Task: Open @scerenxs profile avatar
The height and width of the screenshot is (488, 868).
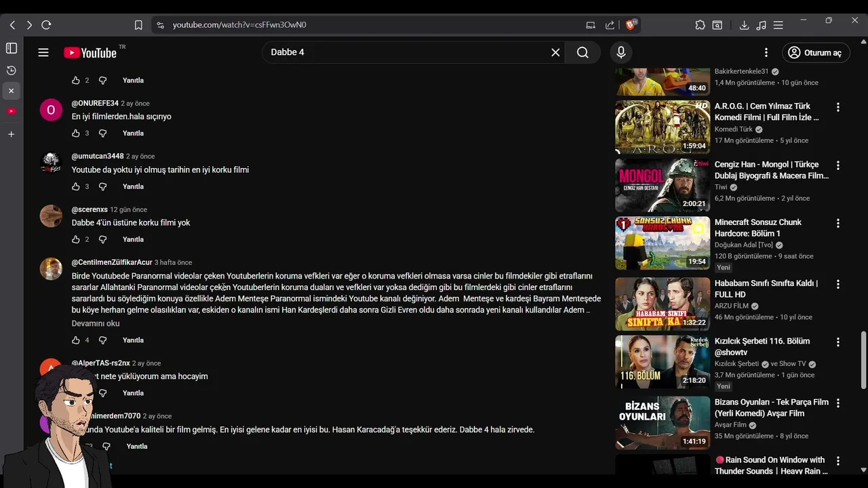Action: click(51, 216)
